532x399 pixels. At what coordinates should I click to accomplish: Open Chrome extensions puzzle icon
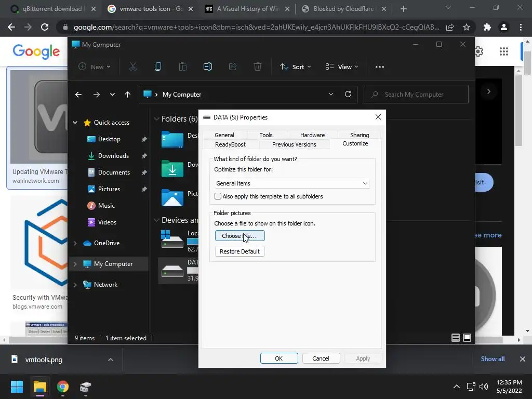pyautogui.click(x=487, y=27)
